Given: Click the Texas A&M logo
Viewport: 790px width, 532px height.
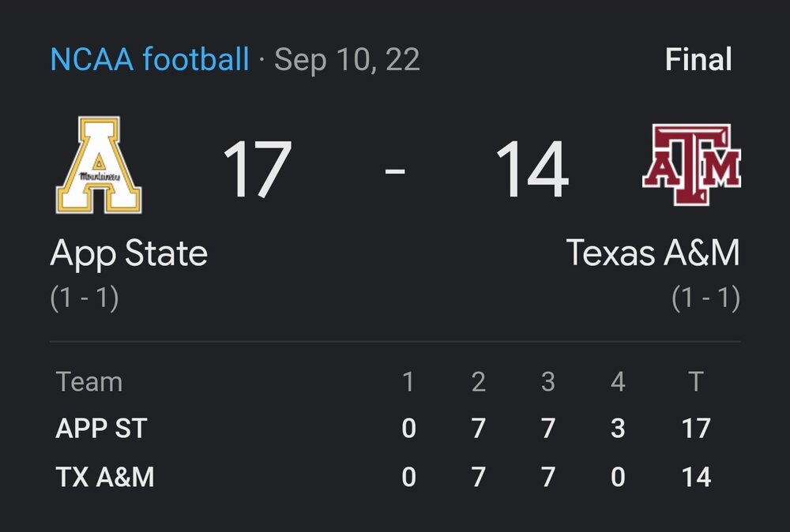Looking at the screenshot, I should [x=691, y=166].
